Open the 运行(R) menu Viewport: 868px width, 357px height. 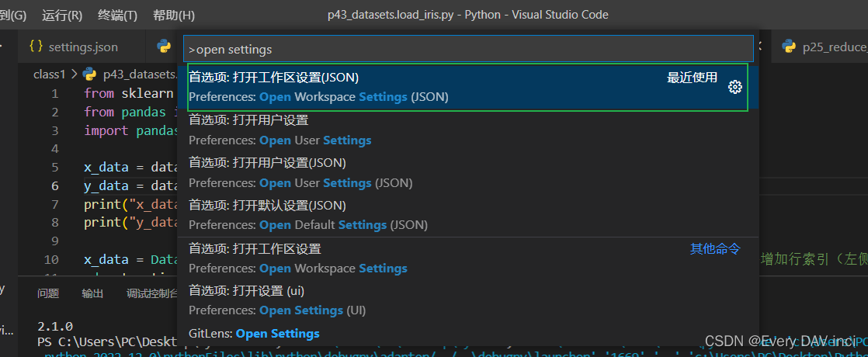(x=62, y=15)
